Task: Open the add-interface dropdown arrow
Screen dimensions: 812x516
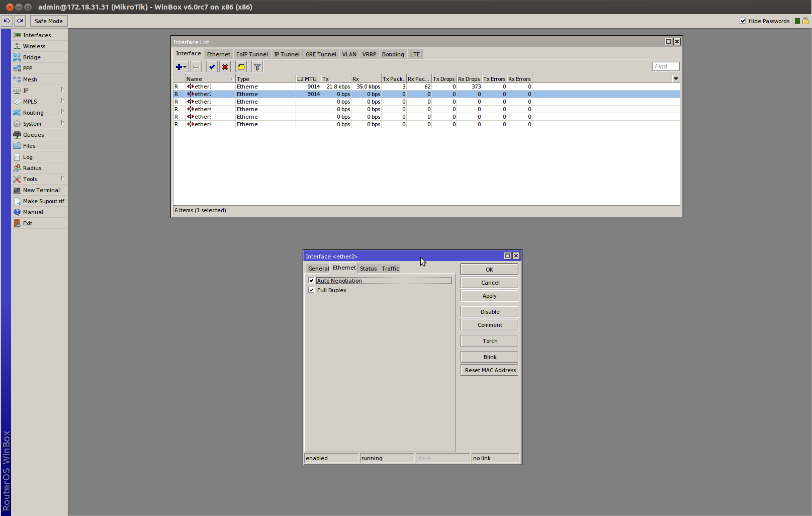Action: 184,66
